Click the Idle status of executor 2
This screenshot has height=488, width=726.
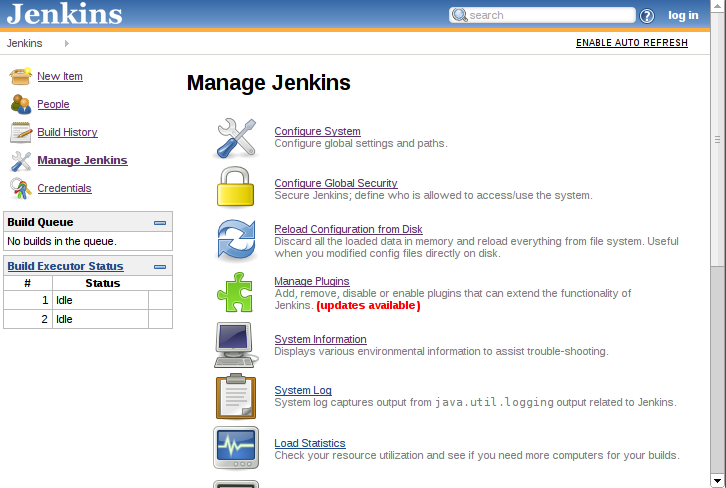[64, 319]
